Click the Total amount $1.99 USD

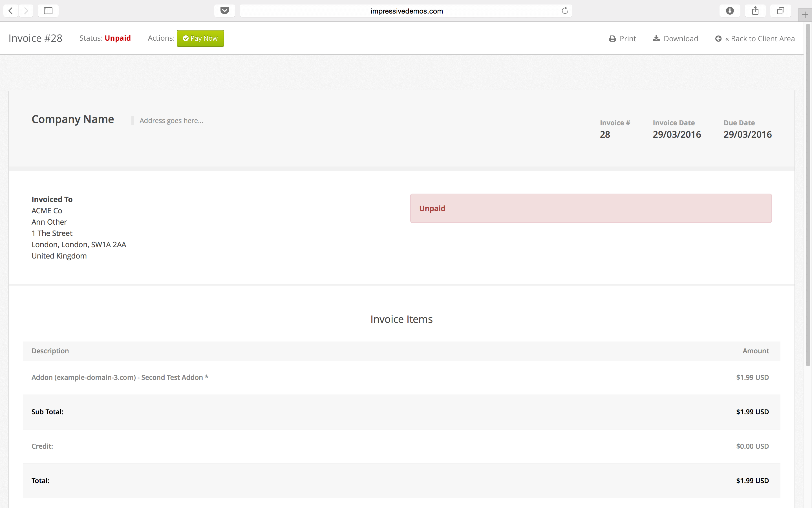752,481
